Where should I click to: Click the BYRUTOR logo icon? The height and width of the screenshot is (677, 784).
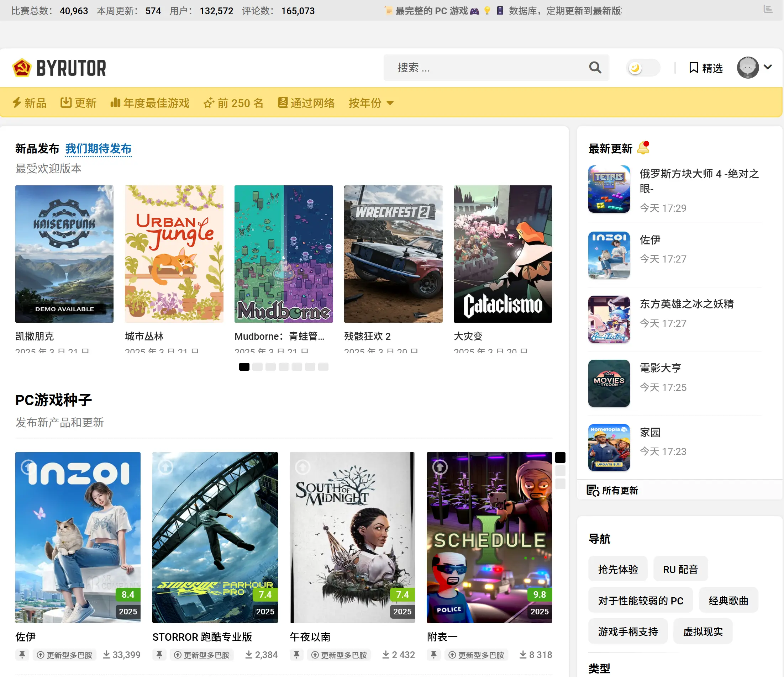(22, 68)
